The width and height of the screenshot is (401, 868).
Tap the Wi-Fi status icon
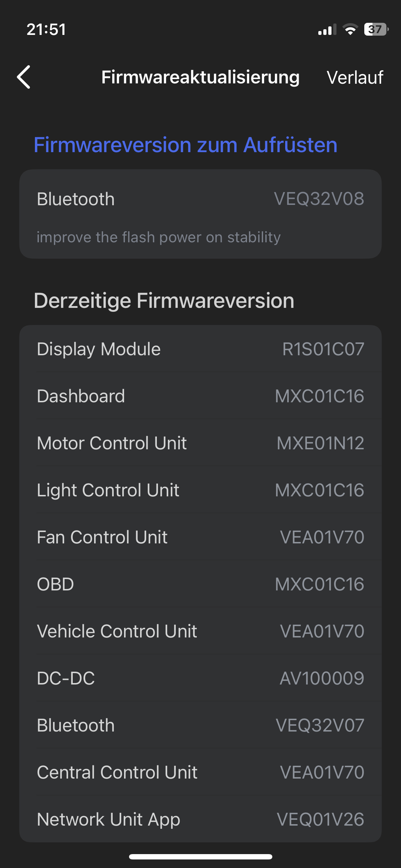point(350,30)
